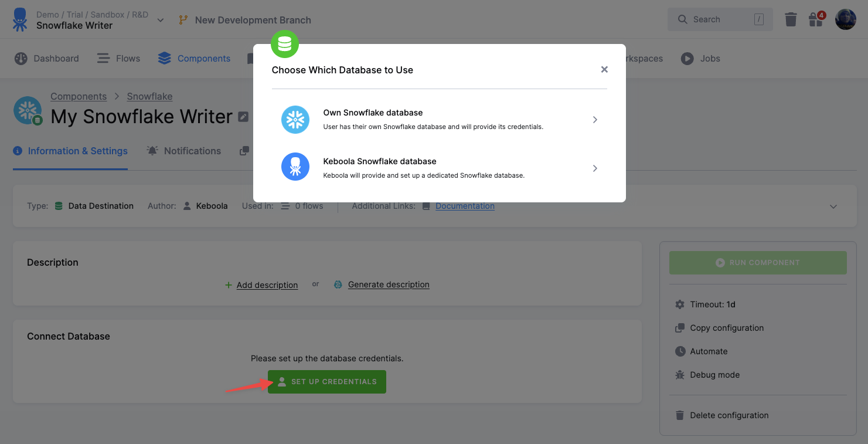868x444 pixels.
Task: Click the "Connect Database" heading
Action: point(69,337)
